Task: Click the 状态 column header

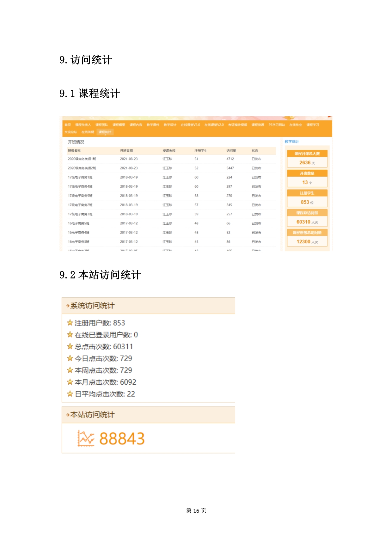Action: click(255, 151)
